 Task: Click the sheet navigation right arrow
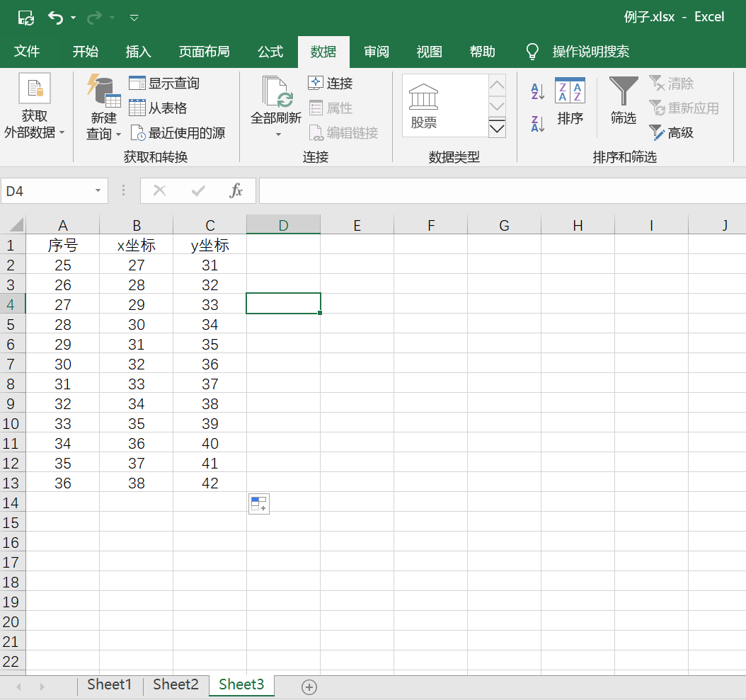tap(42, 687)
